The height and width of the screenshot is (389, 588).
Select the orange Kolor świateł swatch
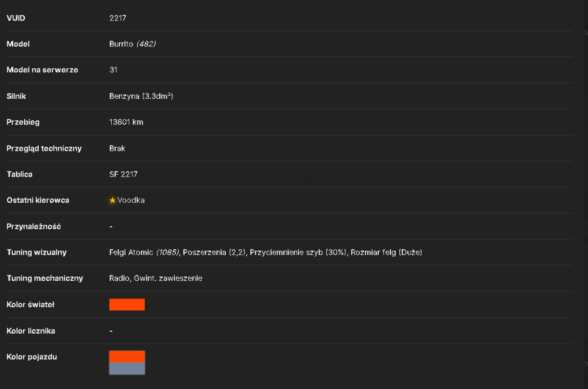pos(127,304)
